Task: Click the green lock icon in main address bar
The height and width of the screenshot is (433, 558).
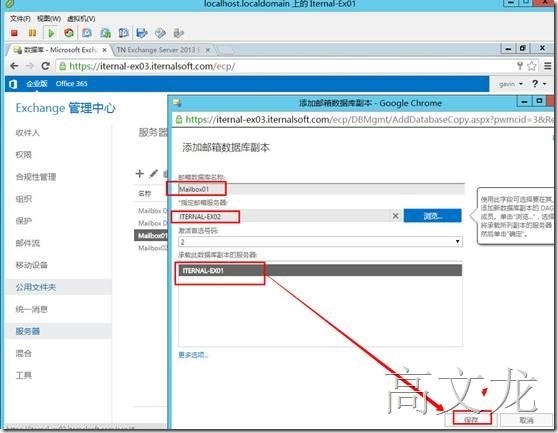Action: 63,66
